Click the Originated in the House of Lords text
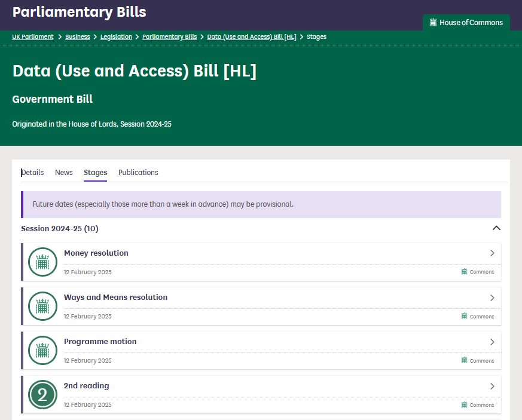 [91, 124]
